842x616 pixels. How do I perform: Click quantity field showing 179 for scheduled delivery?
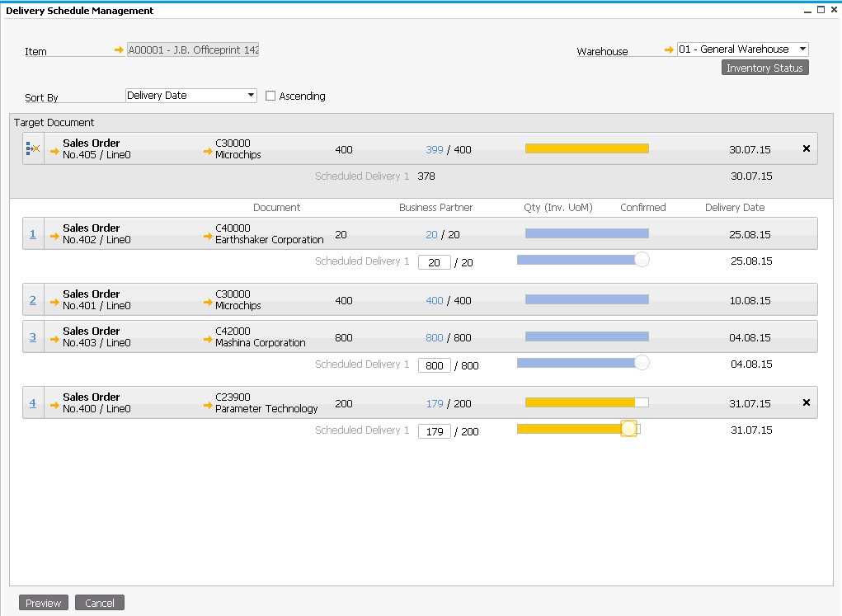pos(434,431)
